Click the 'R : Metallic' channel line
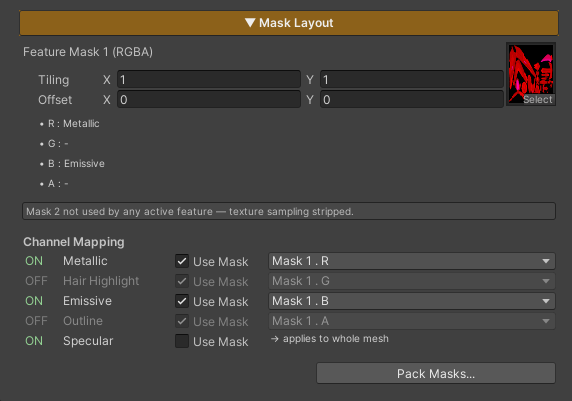572x401 pixels. pyautogui.click(x=70, y=124)
